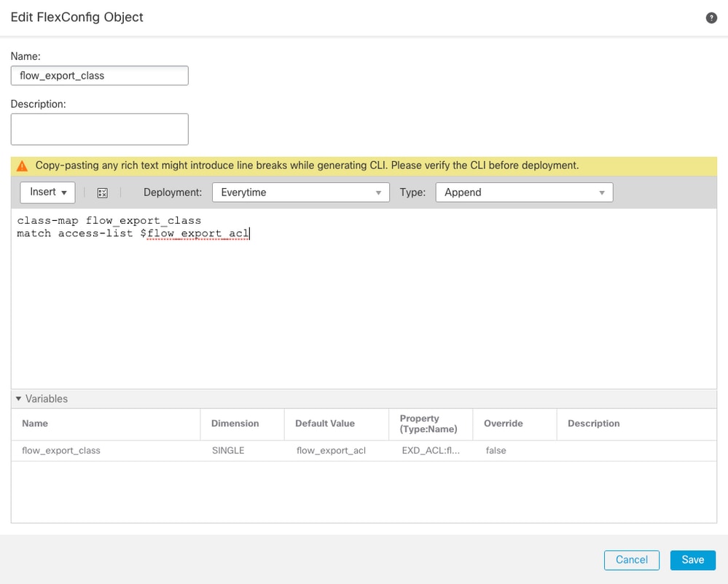Open the Deployment Everytime dropdown
The image size is (728, 584).
[300, 192]
